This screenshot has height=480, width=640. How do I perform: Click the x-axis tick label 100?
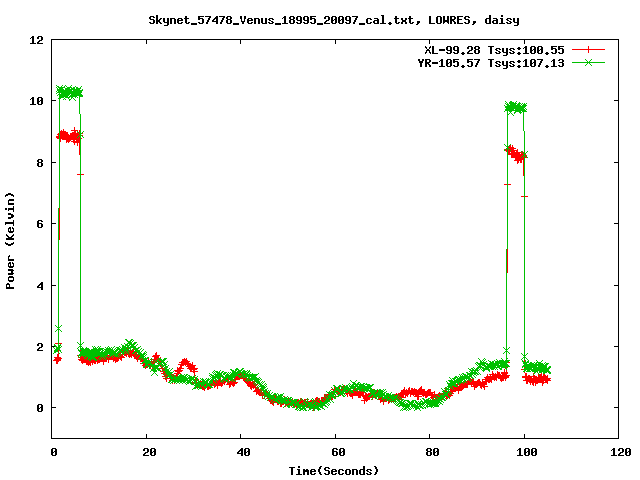pos(527,452)
